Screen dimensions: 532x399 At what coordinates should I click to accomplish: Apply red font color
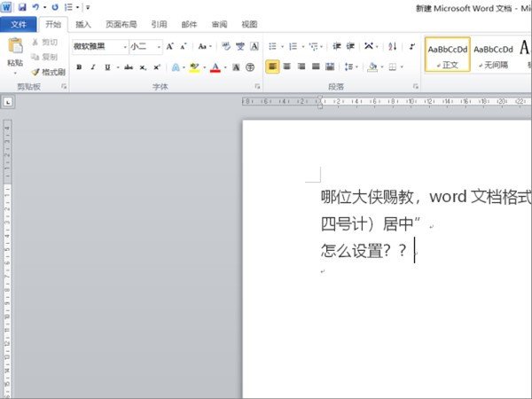coord(215,67)
